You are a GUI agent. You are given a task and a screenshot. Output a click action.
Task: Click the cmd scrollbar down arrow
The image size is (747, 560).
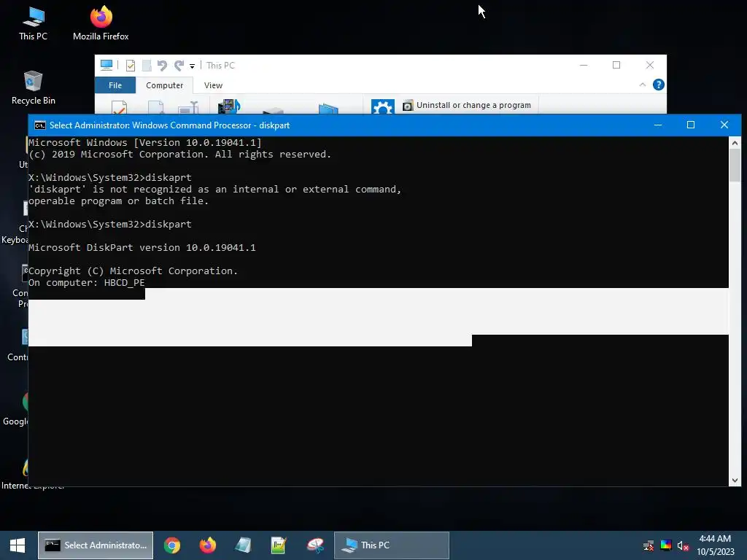coord(735,481)
